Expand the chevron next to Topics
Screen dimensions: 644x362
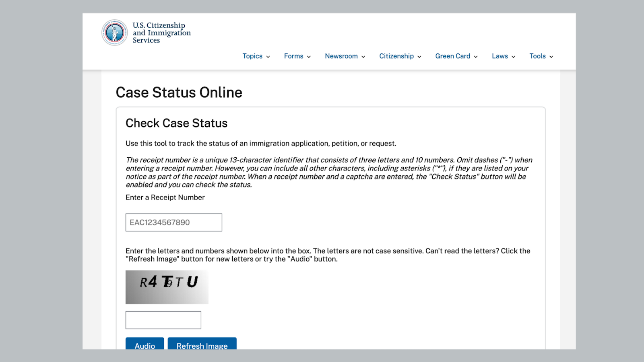coord(268,57)
